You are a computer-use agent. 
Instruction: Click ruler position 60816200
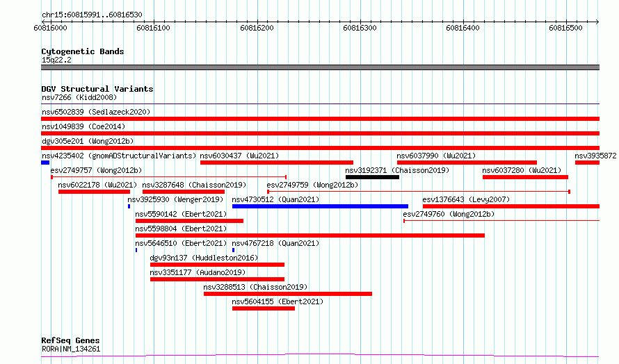coord(257,28)
